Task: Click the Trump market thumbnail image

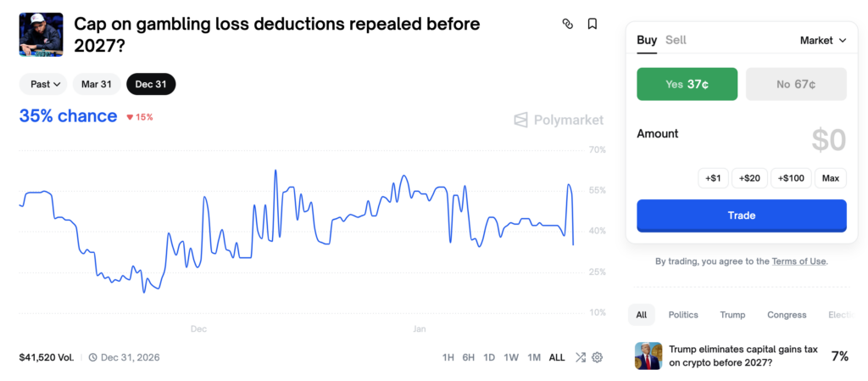Action: click(648, 356)
